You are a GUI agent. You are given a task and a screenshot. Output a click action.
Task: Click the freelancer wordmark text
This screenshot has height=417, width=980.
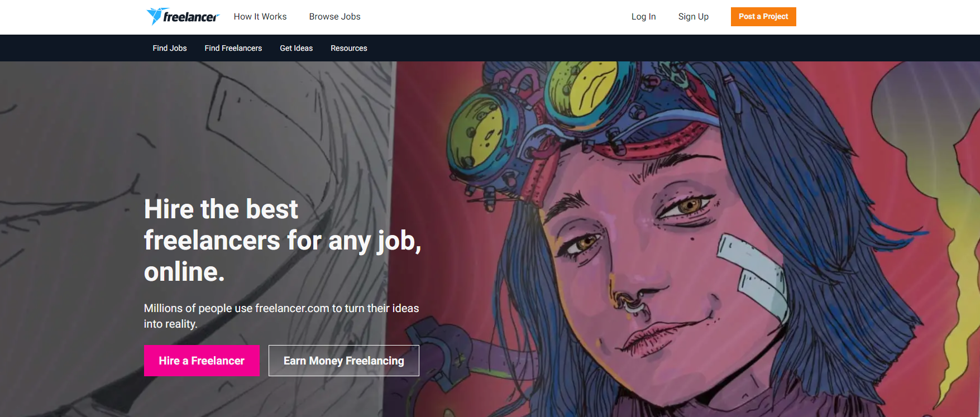191,17
